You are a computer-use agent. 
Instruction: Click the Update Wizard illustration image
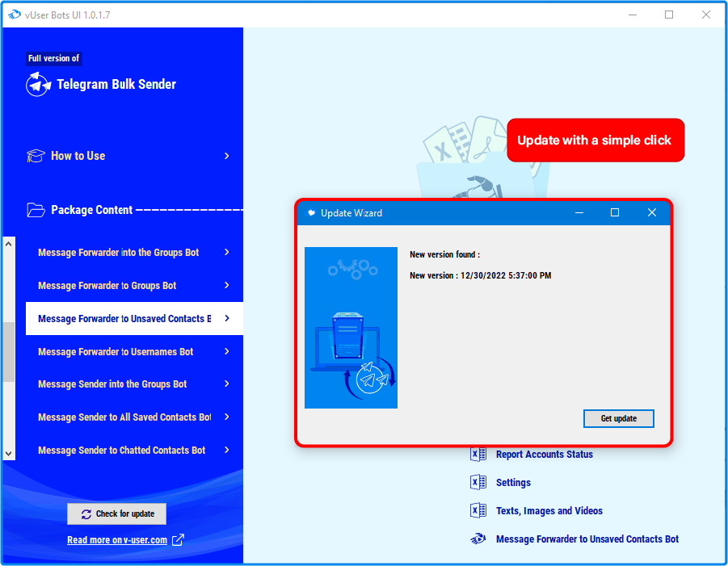(351, 328)
